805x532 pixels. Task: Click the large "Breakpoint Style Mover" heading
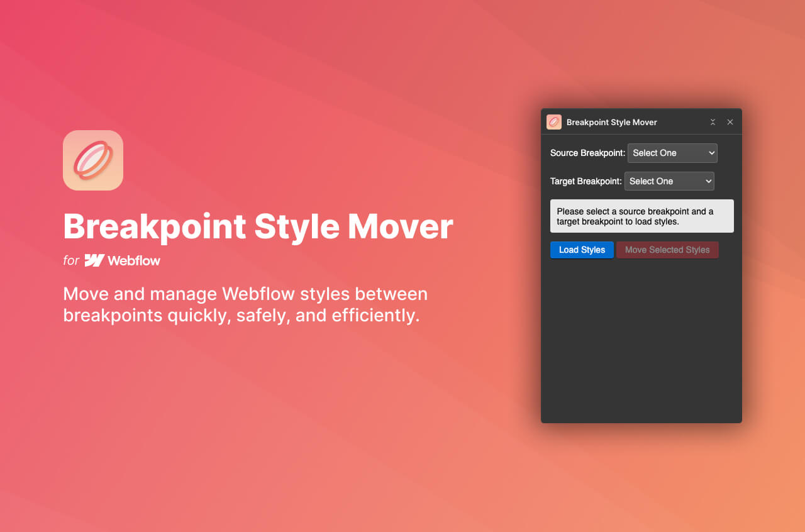click(x=257, y=226)
